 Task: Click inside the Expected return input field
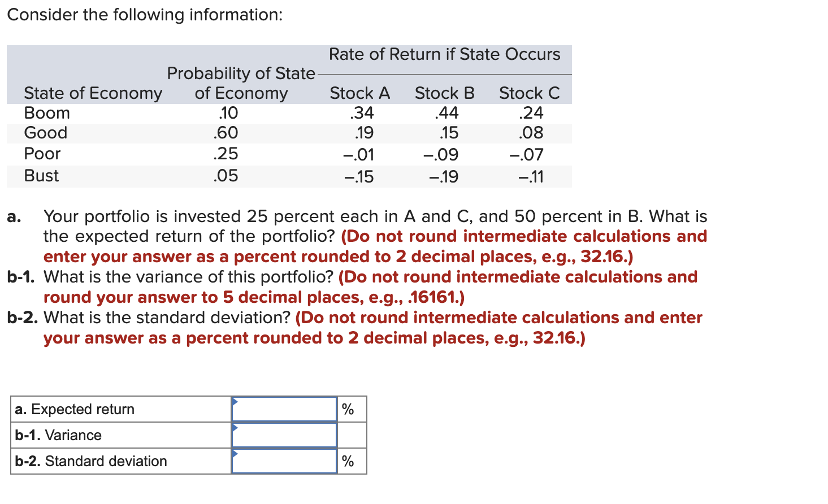point(285,409)
